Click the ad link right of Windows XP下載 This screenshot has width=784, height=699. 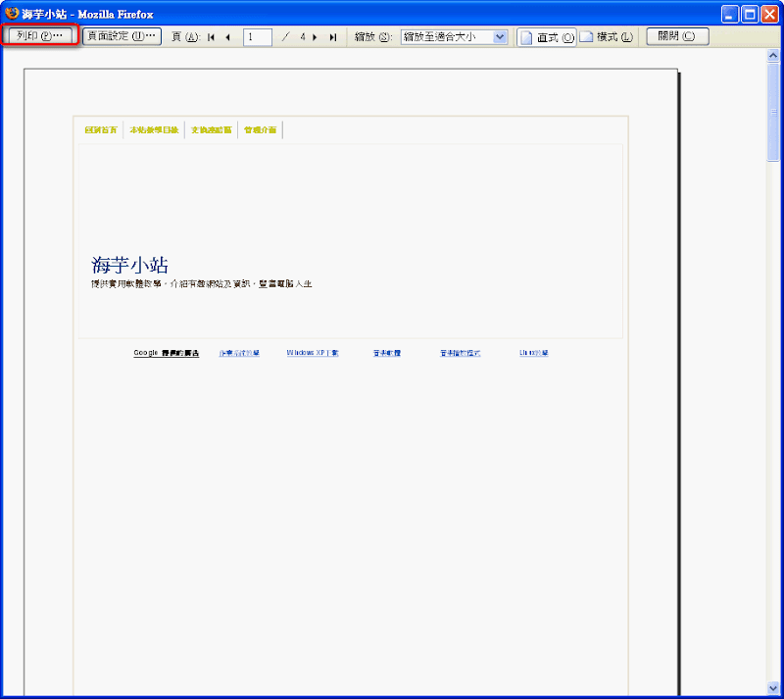click(386, 353)
